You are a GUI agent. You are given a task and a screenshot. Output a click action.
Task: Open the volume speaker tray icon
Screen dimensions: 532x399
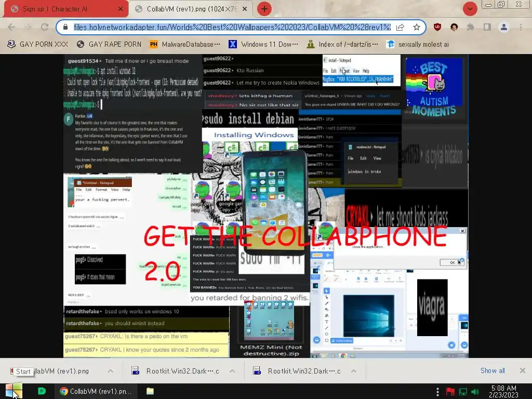point(475,392)
